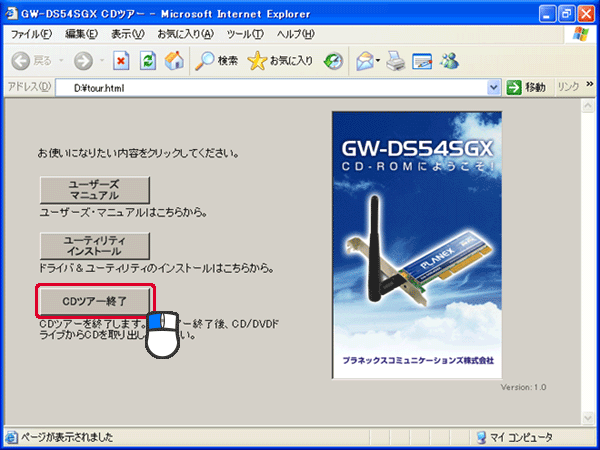Viewport: 600px width, 450px height.
Task: Click the Mail envelope icon
Action: coord(365,61)
